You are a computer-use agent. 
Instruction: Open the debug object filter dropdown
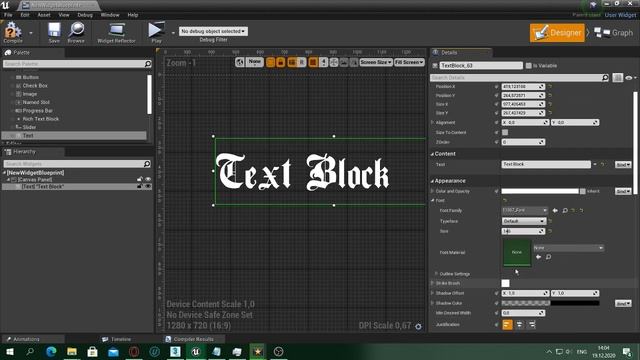click(x=213, y=31)
